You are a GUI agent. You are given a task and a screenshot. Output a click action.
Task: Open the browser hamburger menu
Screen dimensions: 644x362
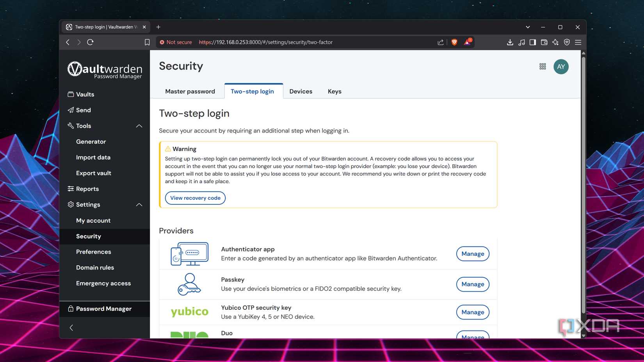tap(578, 42)
